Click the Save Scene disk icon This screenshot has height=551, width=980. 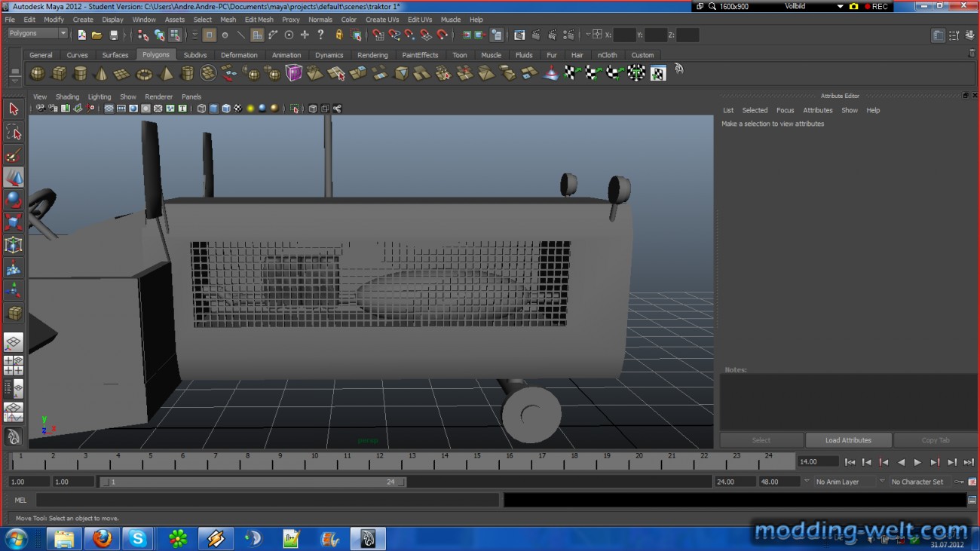[x=114, y=35]
